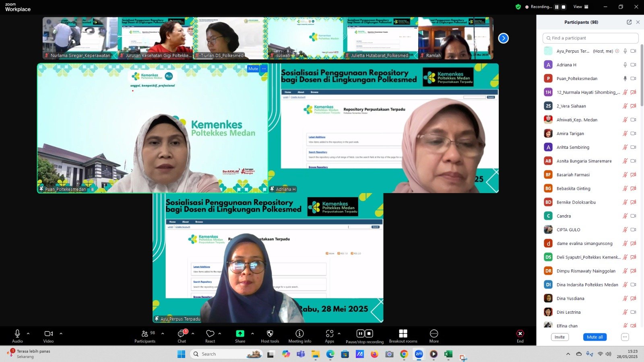Open Meeting info icon
Screen dimensions: 644x362
pyautogui.click(x=299, y=333)
